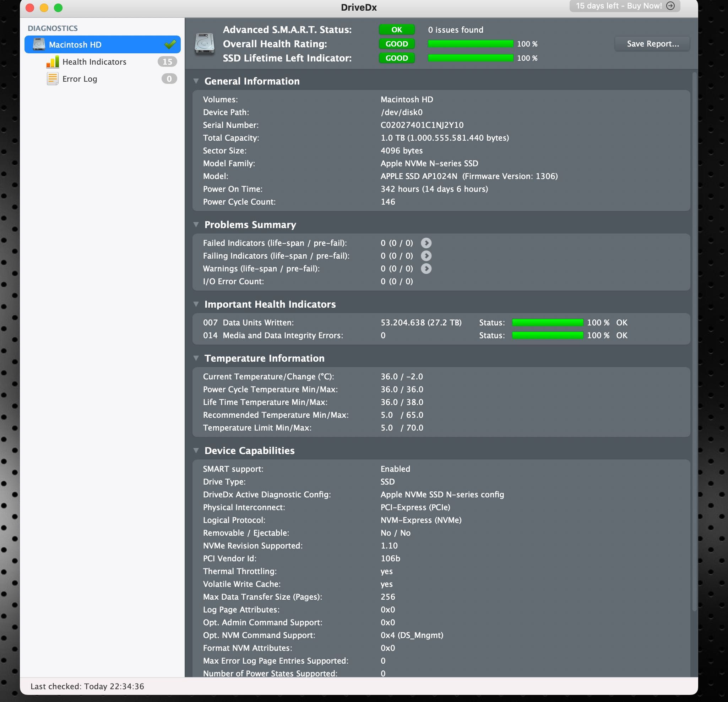Click Save Report button

click(653, 44)
